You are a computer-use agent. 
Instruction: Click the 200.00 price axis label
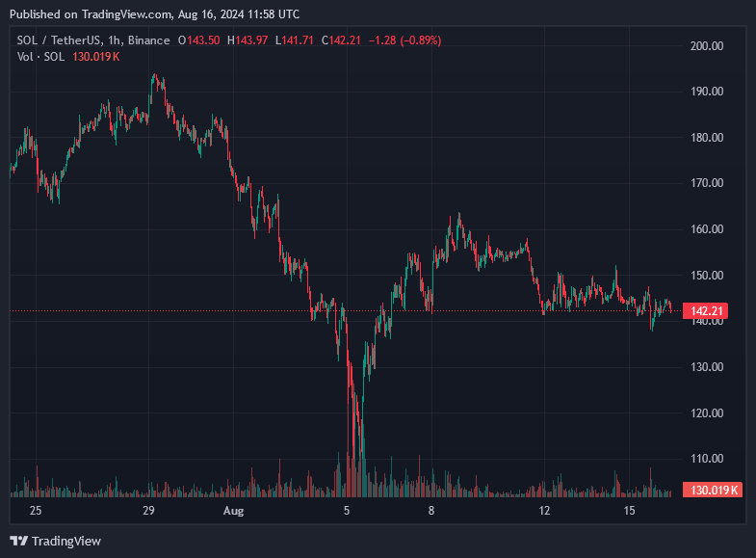[707, 46]
